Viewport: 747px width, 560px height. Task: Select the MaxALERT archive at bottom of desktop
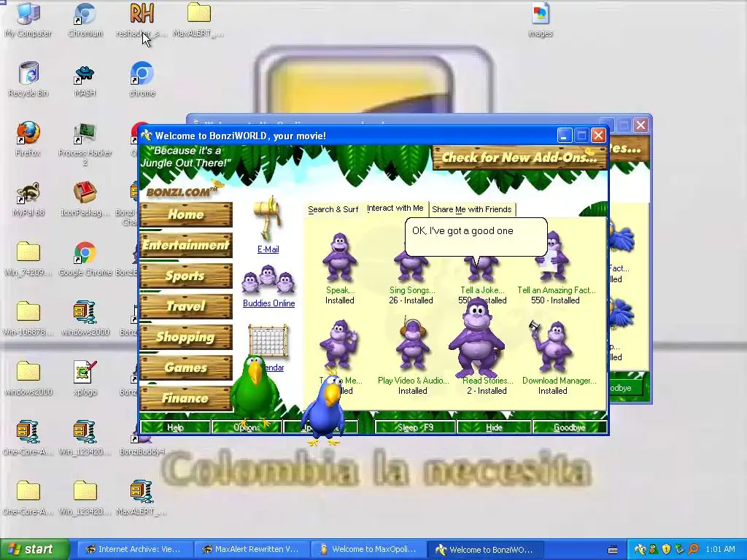pos(142,497)
